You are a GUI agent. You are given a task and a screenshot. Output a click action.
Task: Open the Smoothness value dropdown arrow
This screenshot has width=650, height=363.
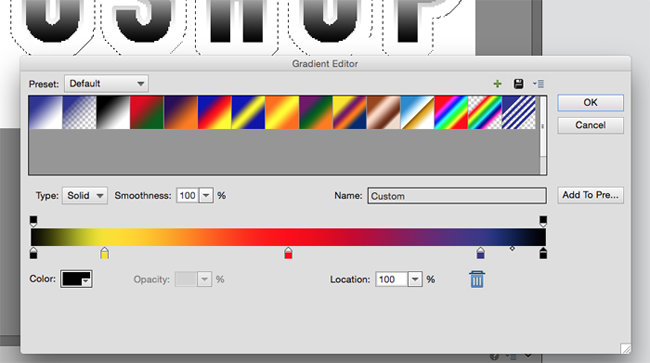point(206,196)
